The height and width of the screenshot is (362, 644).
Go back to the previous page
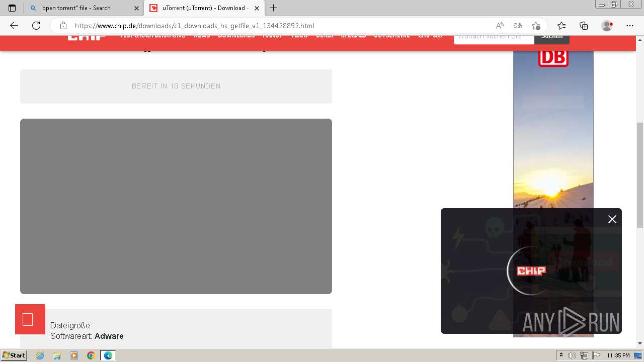click(14, 26)
